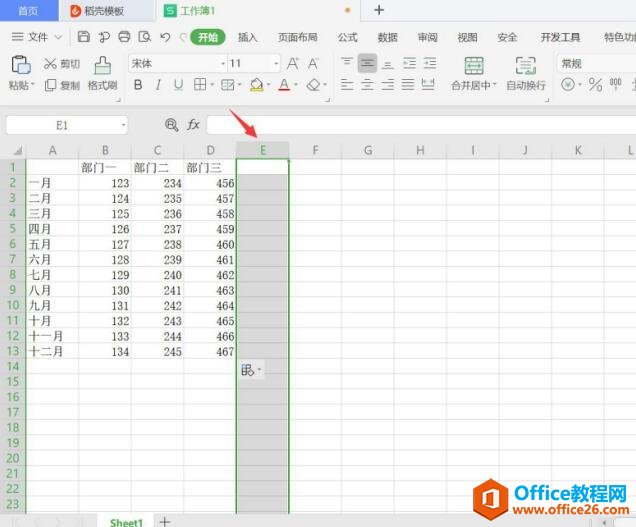Image resolution: width=636 pixels, height=527 pixels.
Task: Click the red Font color A
Action: click(285, 84)
